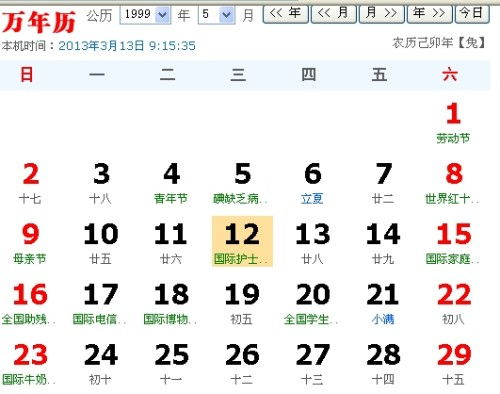Select May 10 廿五

pos(101,243)
